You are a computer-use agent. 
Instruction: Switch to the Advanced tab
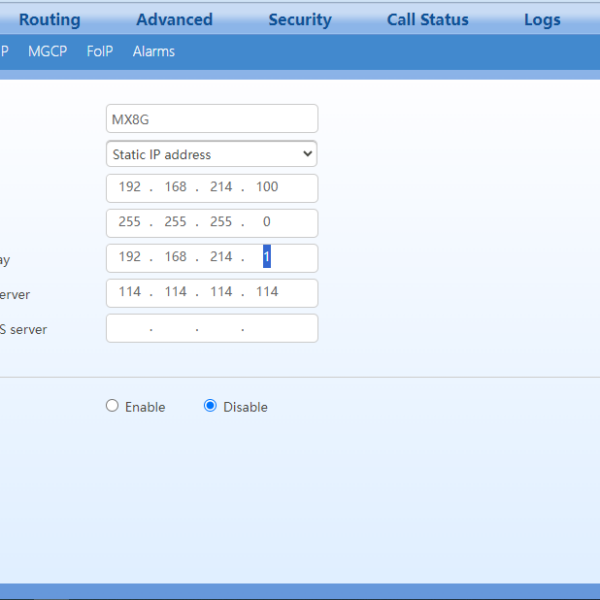click(174, 20)
